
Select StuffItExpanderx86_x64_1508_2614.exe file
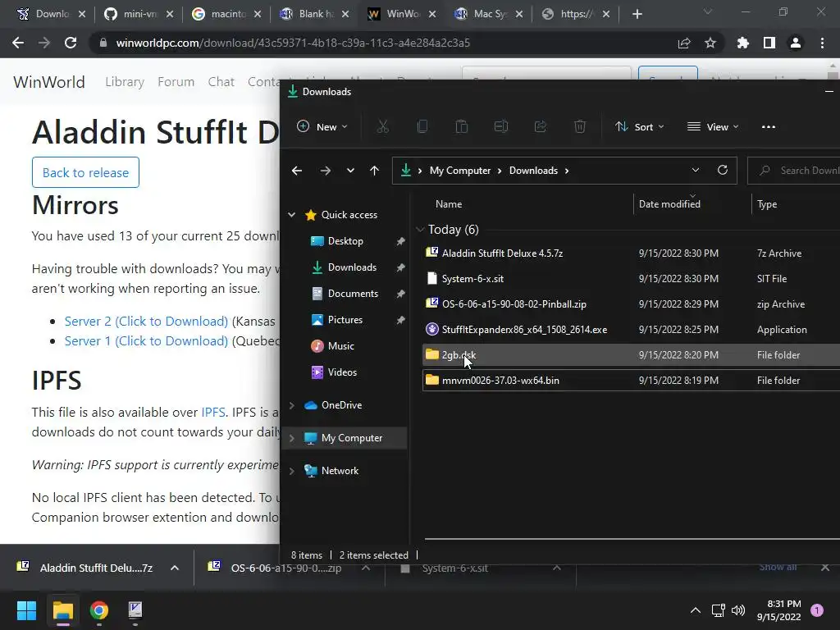click(x=524, y=330)
